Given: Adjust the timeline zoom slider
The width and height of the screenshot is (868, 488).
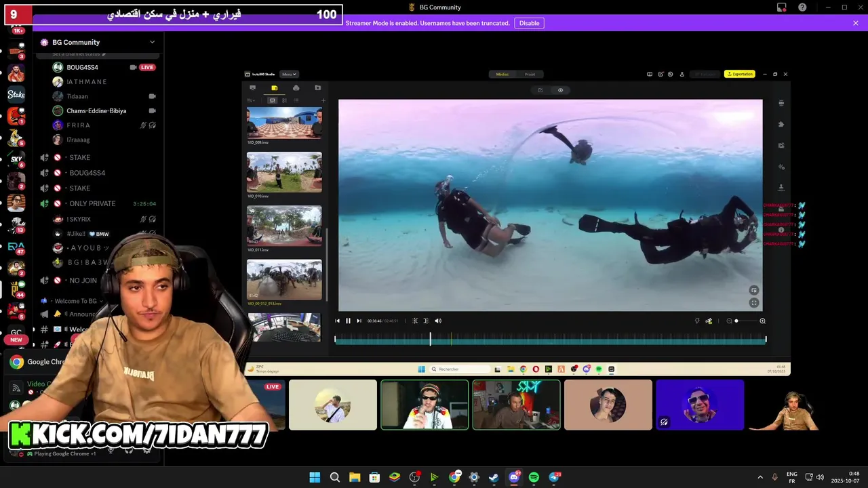Looking at the screenshot, I should pos(746,321).
